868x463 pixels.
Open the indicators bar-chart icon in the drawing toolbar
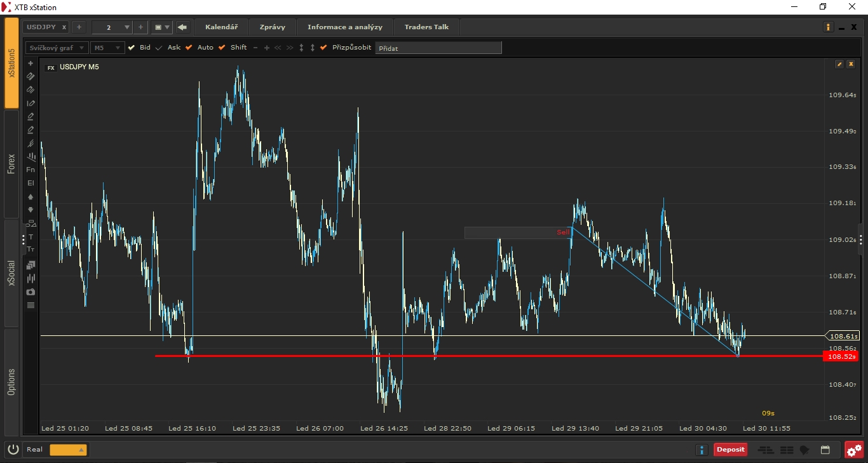31,278
